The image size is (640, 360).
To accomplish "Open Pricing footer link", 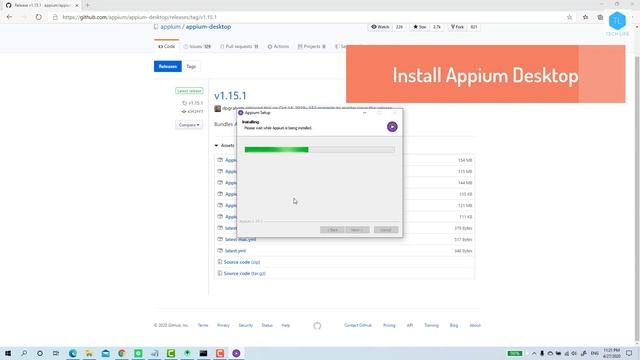I will coord(389,325).
